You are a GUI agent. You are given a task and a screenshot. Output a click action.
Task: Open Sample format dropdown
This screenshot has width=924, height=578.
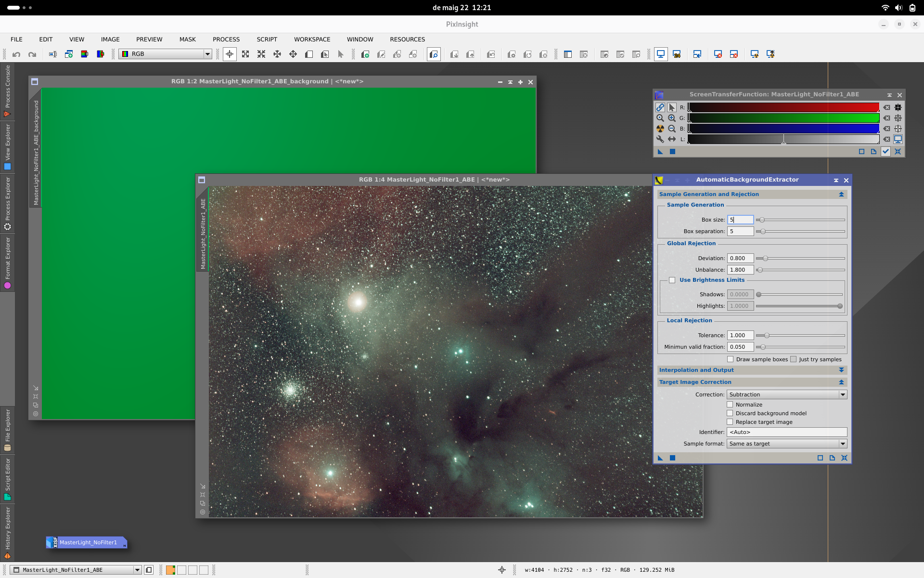pyautogui.click(x=787, y=444)
